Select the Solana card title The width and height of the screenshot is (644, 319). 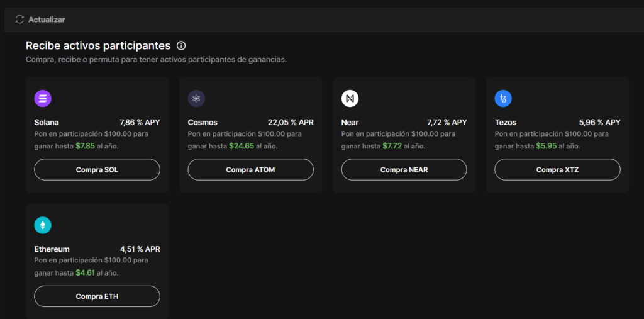(47, 123)
